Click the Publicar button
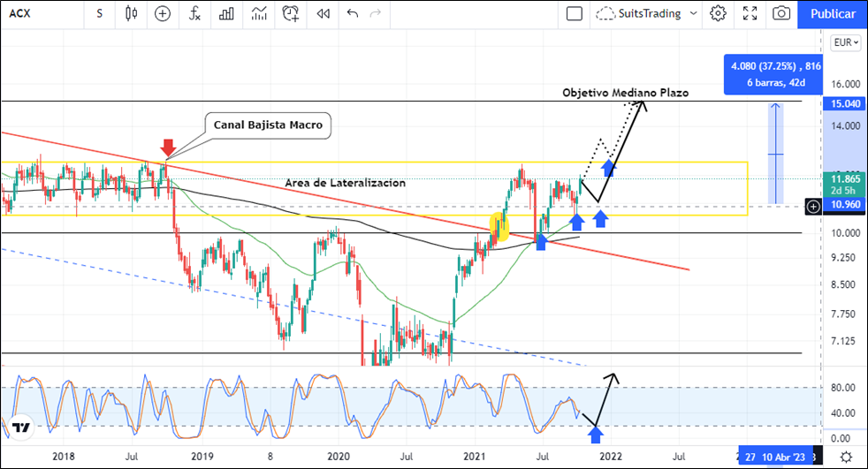 pyautogui.click(x=832, y=13)
